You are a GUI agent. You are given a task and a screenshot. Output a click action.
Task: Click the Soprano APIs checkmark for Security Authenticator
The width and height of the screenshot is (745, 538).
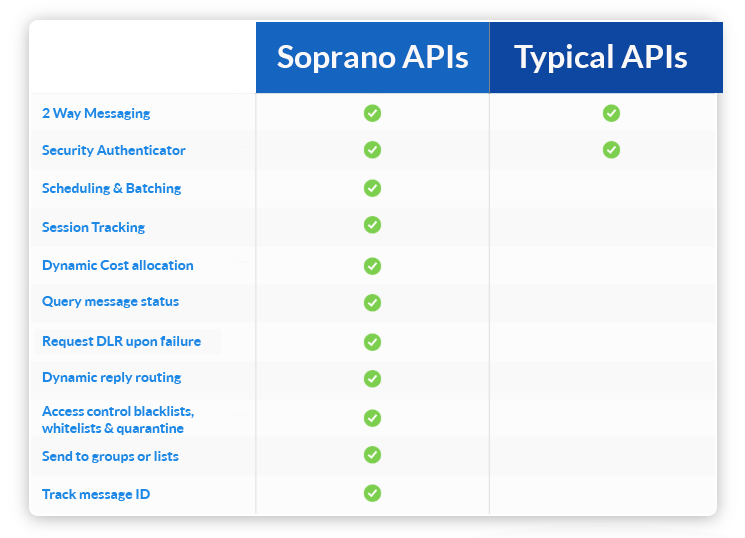coord(372,150)
